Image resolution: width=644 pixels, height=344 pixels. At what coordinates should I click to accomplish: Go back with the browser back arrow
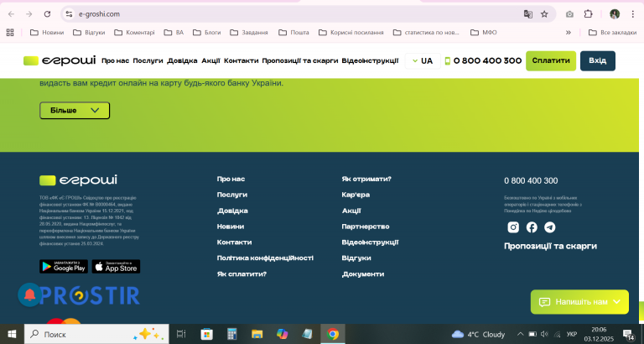click(11, 14)
